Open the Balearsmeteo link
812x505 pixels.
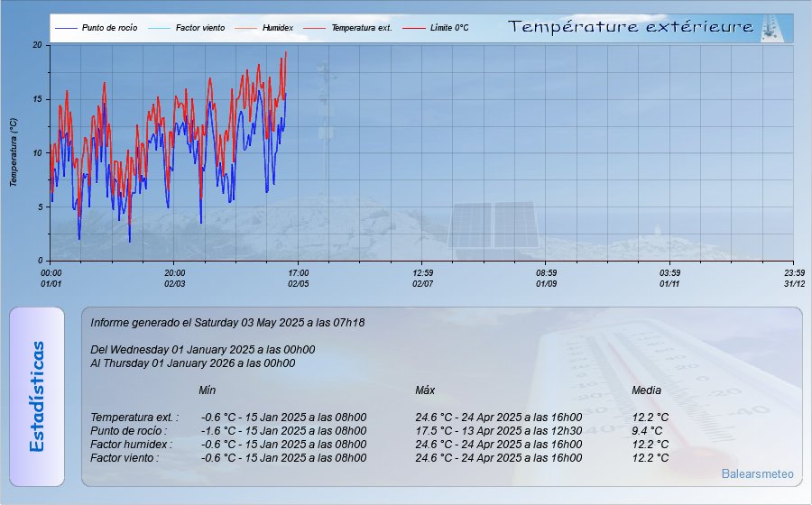(x=757, y=473)
